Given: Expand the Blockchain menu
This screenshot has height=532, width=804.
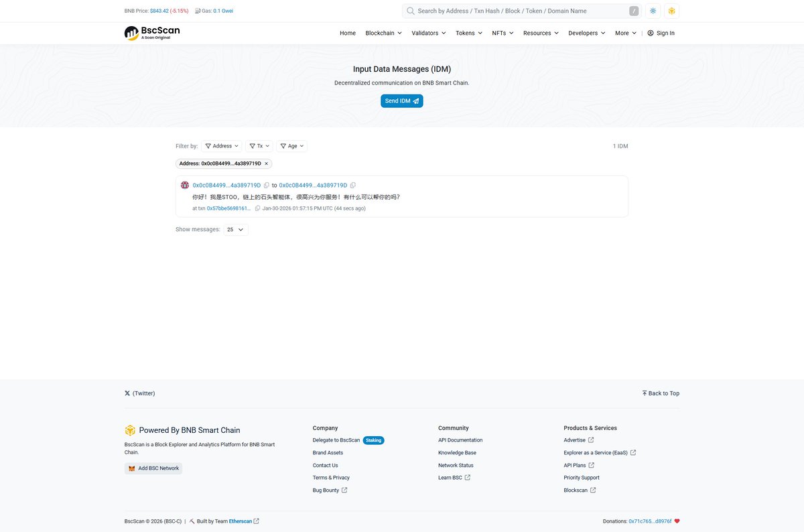Looking at the screenshot, I should pyautogui.click(x=383, y=33).
